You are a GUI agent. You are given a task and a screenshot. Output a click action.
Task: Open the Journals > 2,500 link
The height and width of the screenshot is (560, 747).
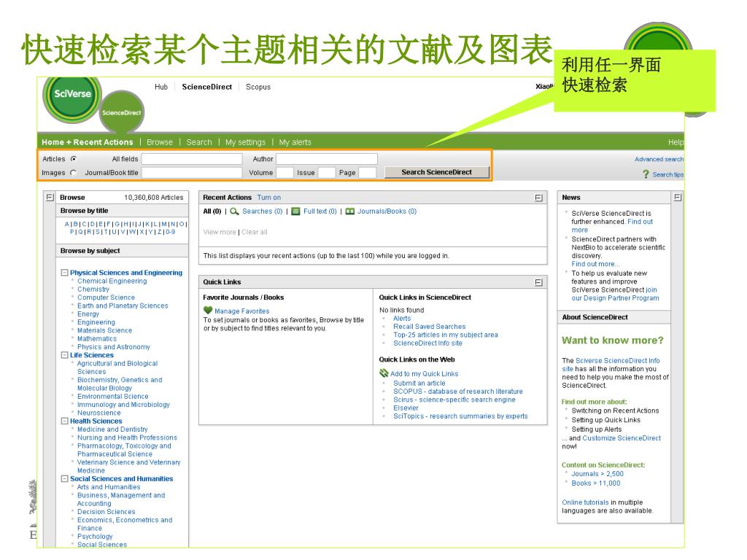click(x=597, y=474)
